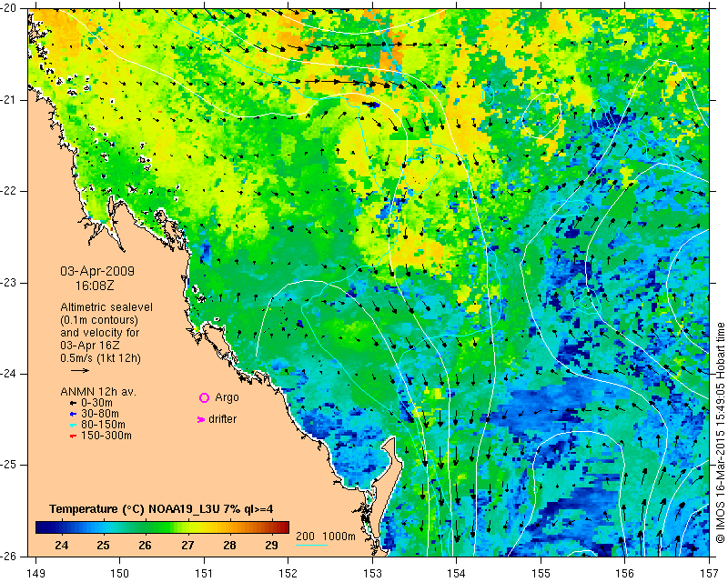Click the latitude axis label '-26'

tap(9, 557)
